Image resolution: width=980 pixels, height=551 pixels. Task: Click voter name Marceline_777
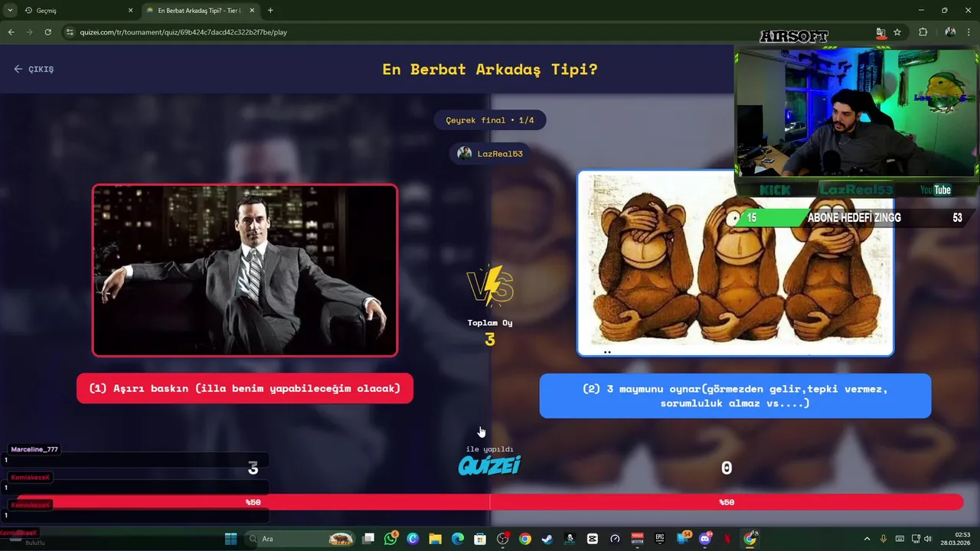pyautogui.click(x=34, y=449)
